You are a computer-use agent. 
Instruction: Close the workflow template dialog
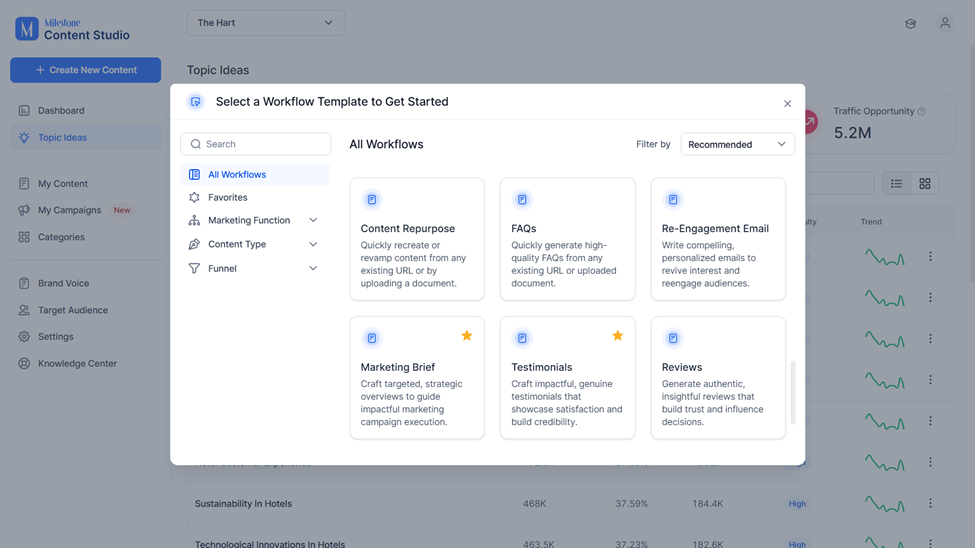click(787, 103)
